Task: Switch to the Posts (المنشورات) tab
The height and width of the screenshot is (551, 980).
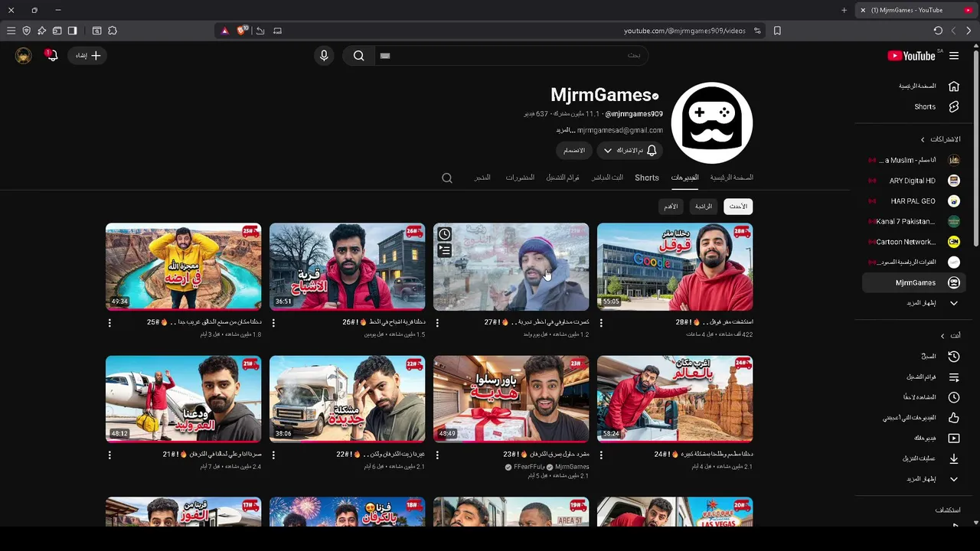Action: [x=520, y=178]
